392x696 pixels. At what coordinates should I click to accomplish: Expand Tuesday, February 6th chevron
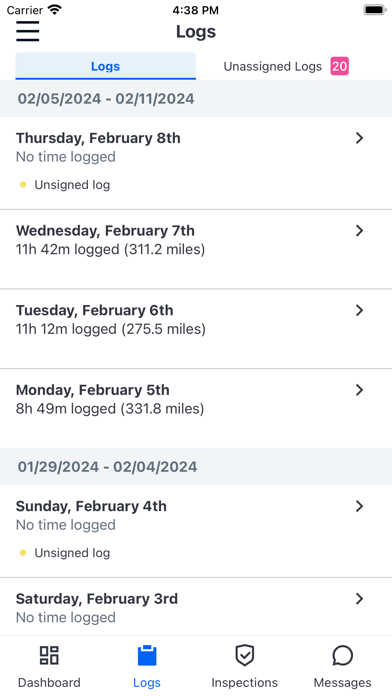360,310
